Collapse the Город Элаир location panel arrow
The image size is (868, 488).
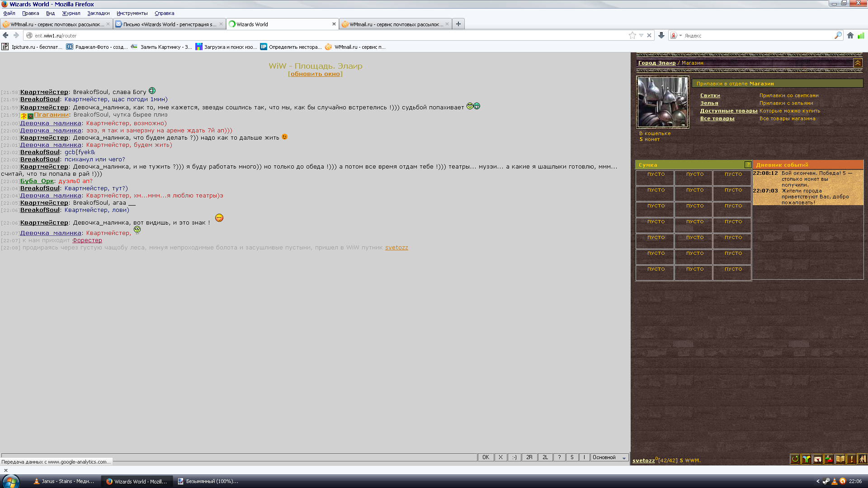click(x=858, y=63)
